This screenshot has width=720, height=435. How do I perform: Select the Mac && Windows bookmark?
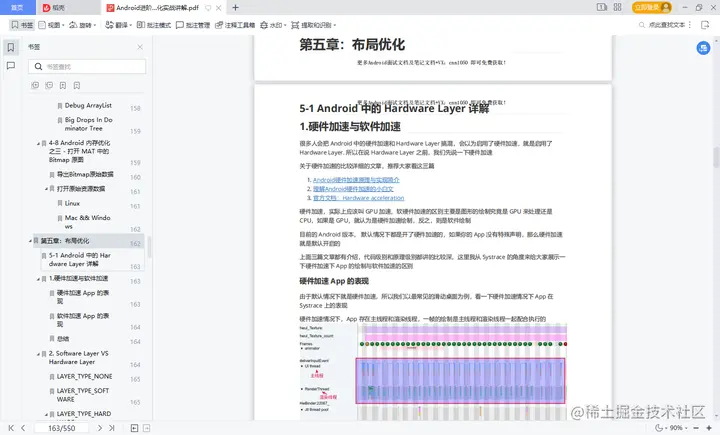[x=87, y=222]
